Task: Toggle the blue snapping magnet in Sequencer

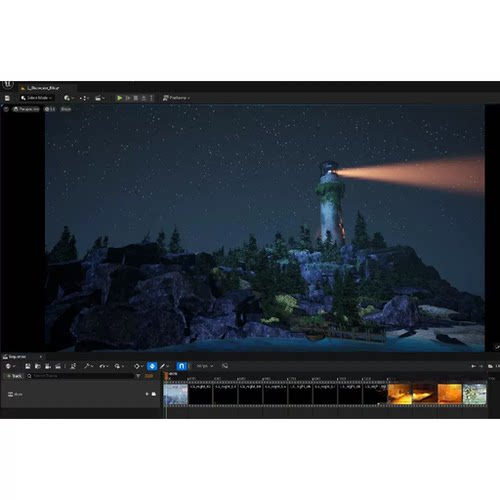Action: click(x=181, y=366)
